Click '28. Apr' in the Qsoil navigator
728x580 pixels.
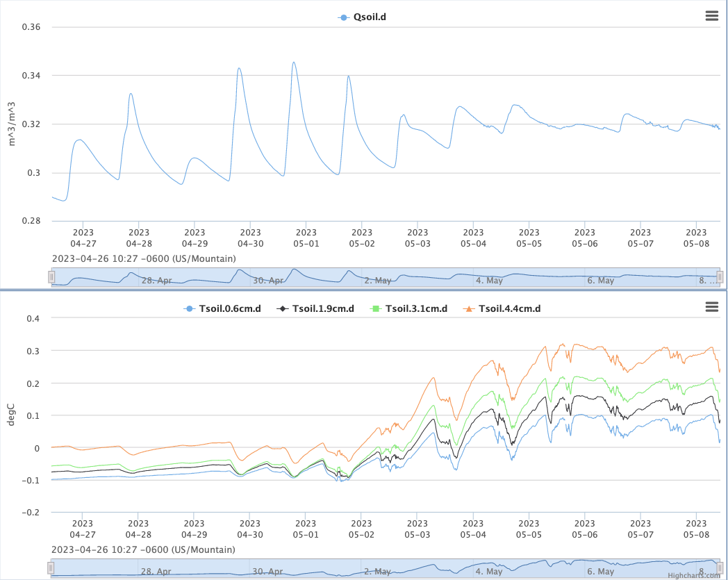click(156, 281)
